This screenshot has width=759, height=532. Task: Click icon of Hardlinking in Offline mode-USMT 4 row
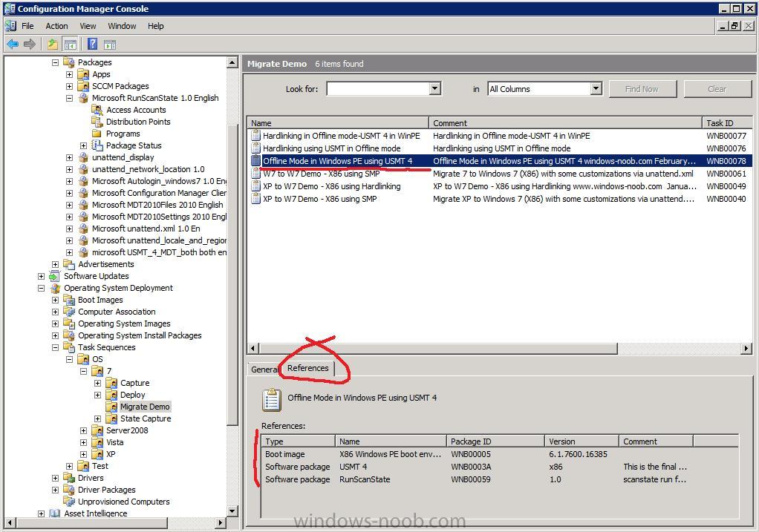click(255, 136)
